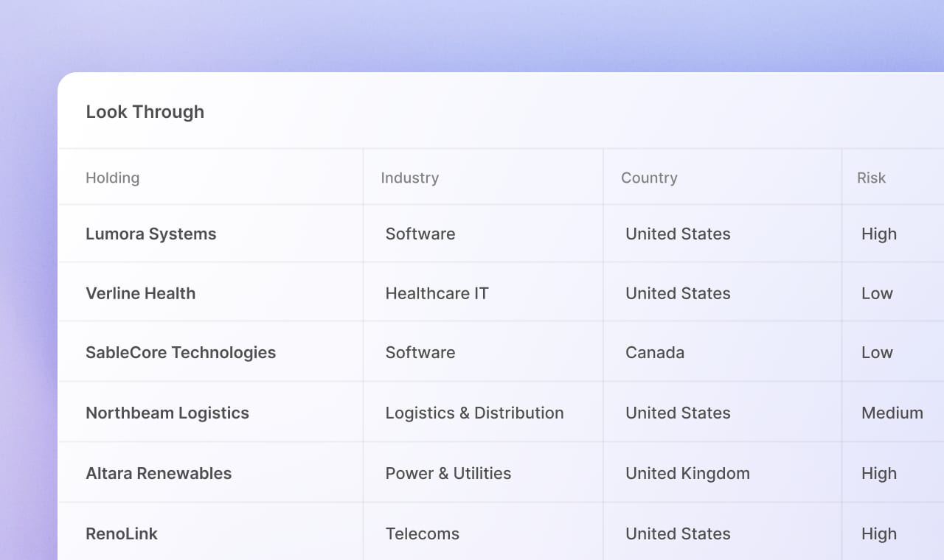This screenshot has height=560, width=944.
Task: Select the RenoLink holding
Action: tap(122, 533)
